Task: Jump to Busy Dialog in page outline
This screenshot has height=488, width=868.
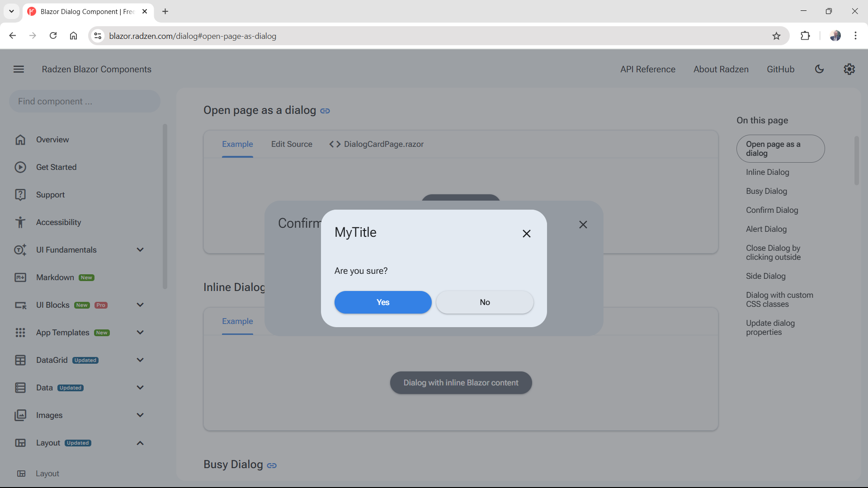Action: pos(766,191)
